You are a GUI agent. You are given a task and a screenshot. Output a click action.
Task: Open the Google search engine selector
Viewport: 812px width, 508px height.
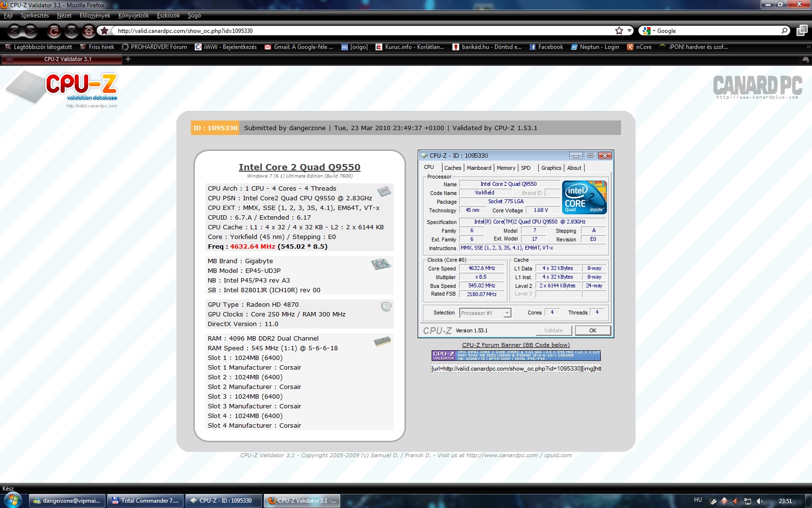pyautogui.click(x=648, y=30)
